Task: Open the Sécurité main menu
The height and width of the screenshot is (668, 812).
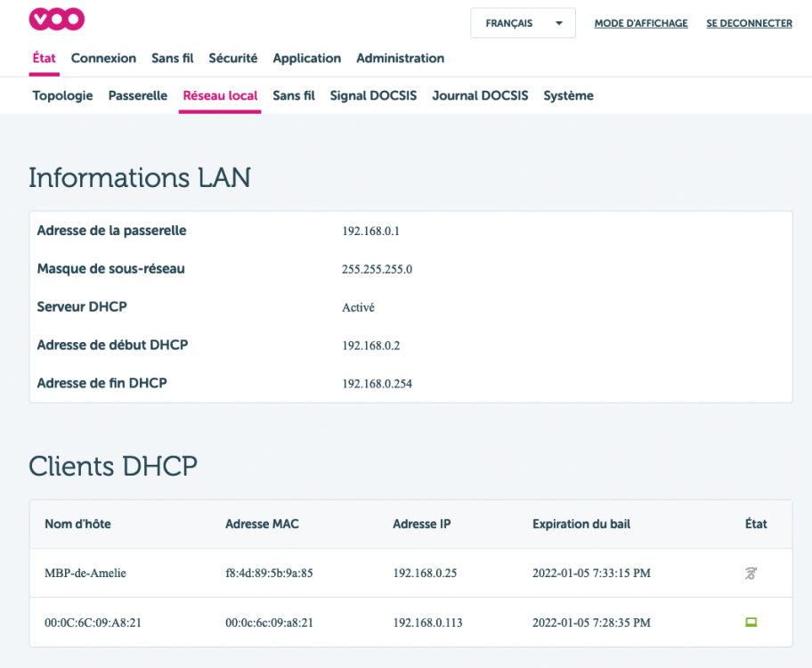Action: (233, 59)
